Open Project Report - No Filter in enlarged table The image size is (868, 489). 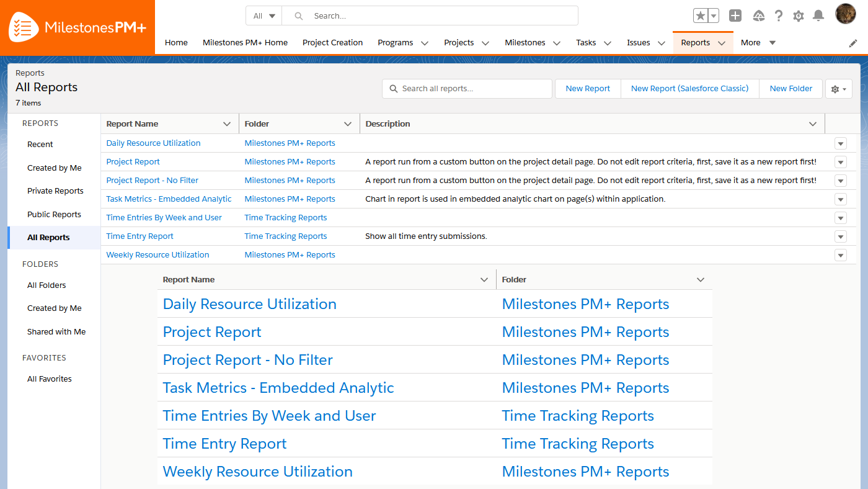[x=247, y=360]
